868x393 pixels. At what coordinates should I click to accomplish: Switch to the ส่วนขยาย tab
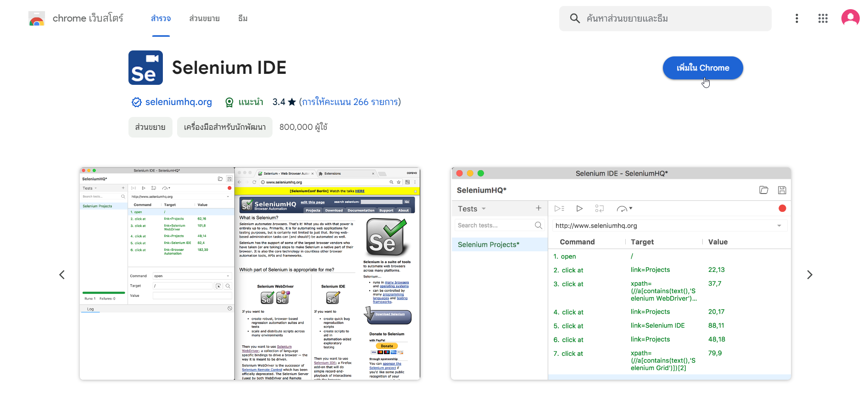[x=204, y=18]
